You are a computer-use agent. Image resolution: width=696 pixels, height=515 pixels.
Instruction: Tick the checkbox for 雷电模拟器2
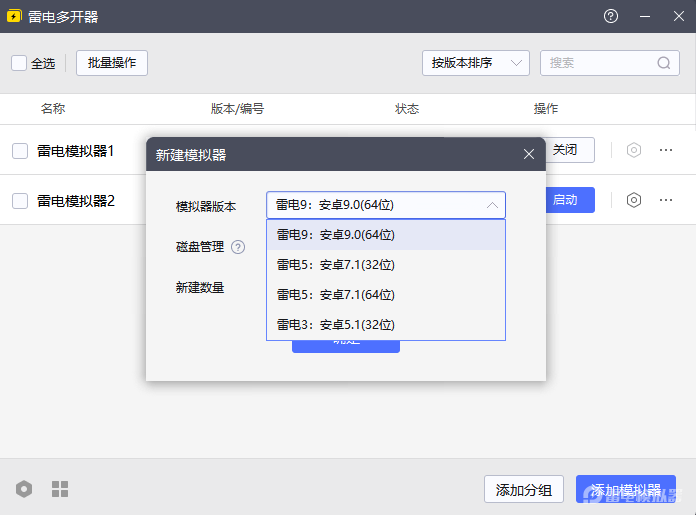tap(20, 201)
